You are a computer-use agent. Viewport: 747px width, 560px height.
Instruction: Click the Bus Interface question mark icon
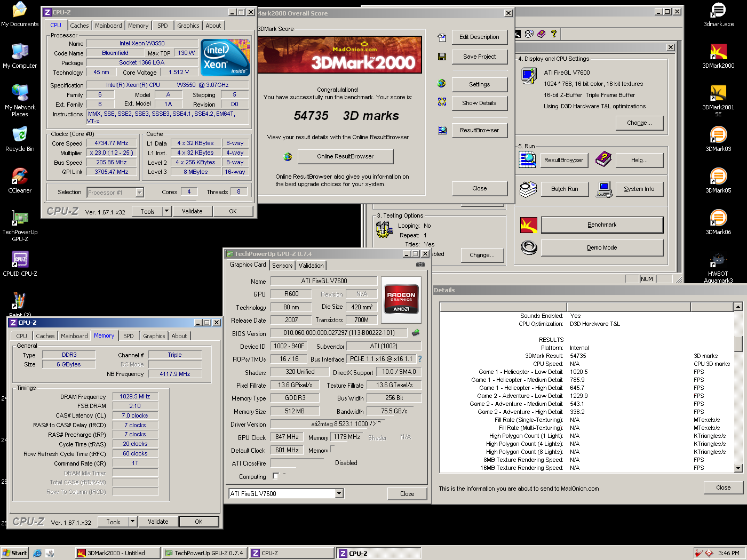(x=420, y=359)
